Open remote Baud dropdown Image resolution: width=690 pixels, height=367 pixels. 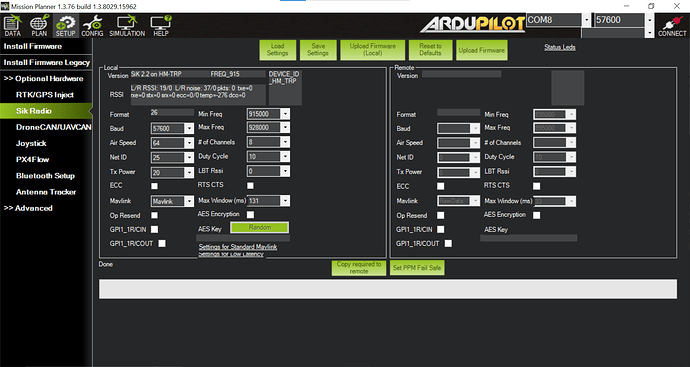tap(458, 128)
